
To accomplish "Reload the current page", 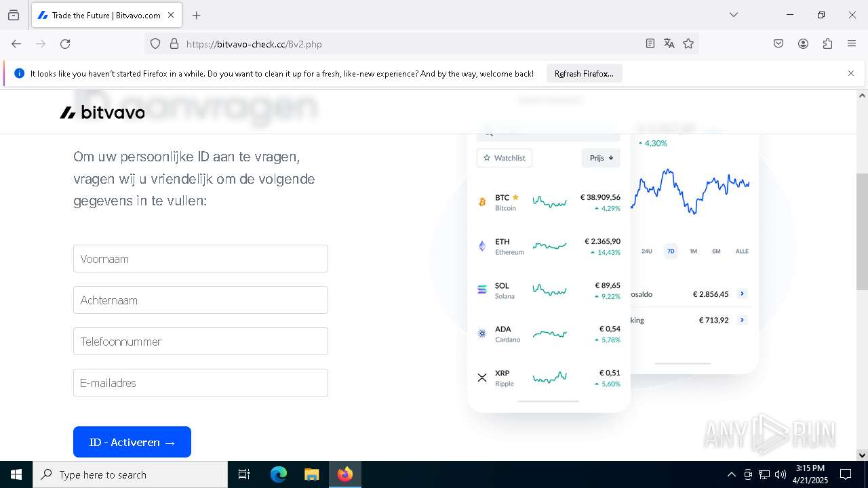I will coord(65,43).
